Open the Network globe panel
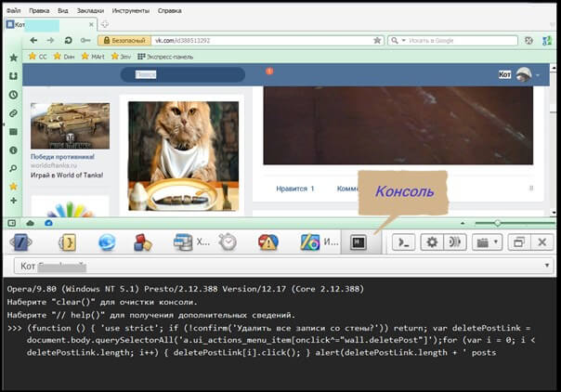 pos(107,242)
